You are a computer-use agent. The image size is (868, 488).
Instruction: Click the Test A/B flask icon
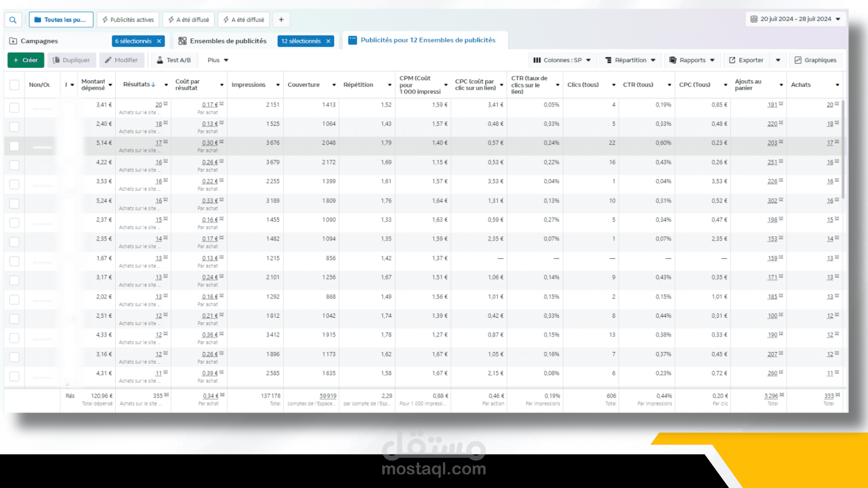tap(160, 60)
